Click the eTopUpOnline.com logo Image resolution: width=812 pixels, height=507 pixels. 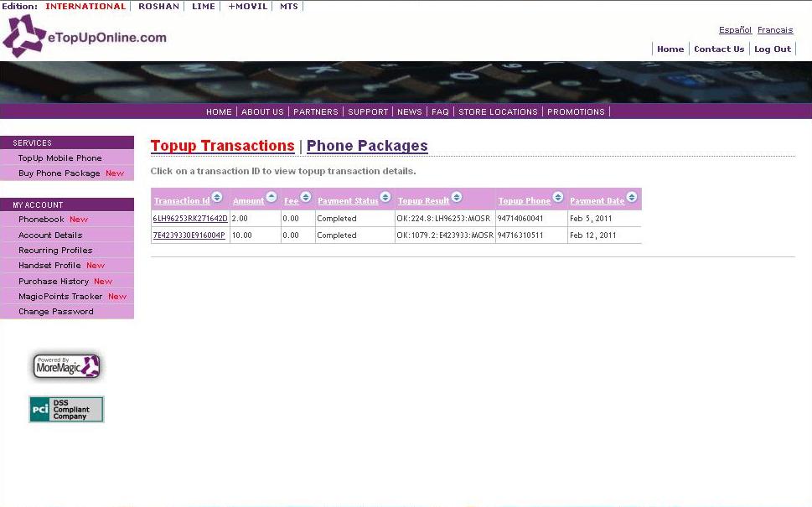click(85, 36)
